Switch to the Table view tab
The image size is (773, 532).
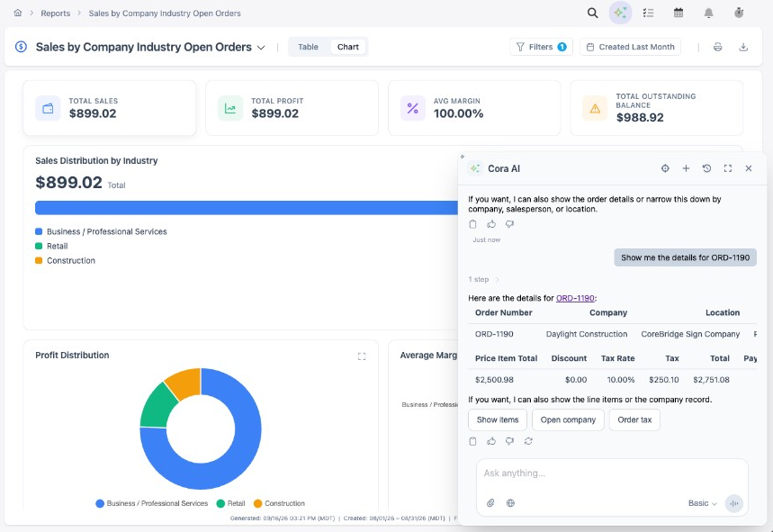308,47
